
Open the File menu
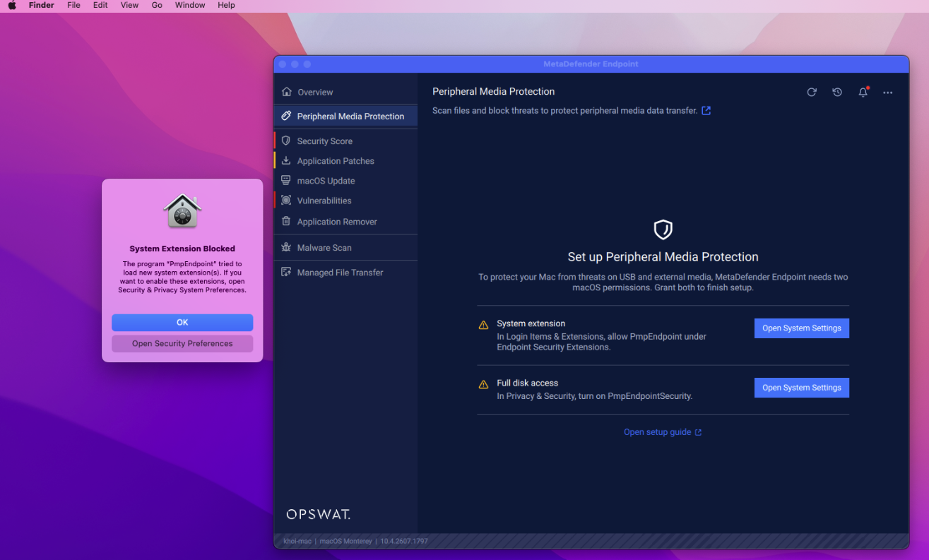coord(73,5)
